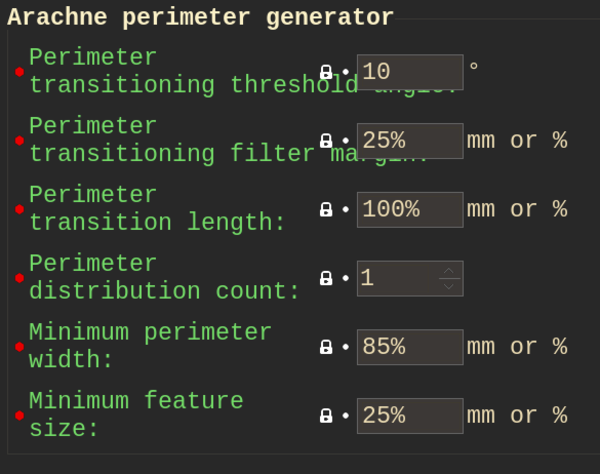Click the Minimum feature size label
This screenshot has height=474, width=600.
pyautogui.click(x=136, y=415)
